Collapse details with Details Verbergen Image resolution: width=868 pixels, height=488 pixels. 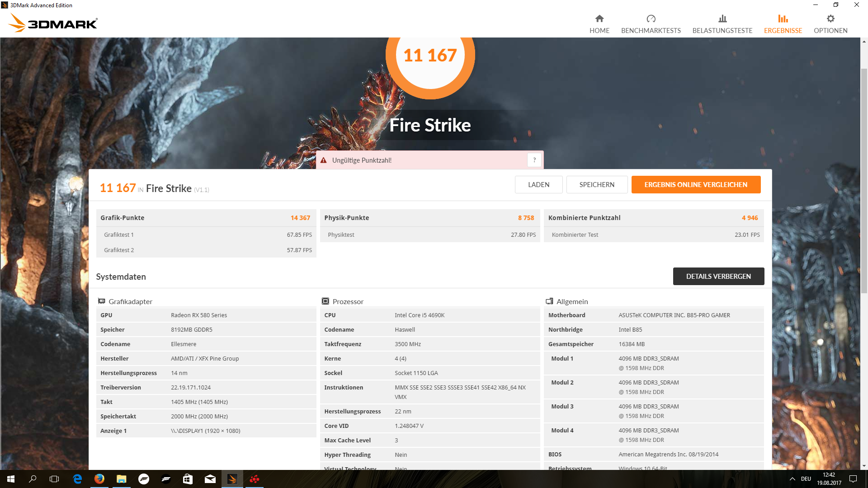(718, 276)
